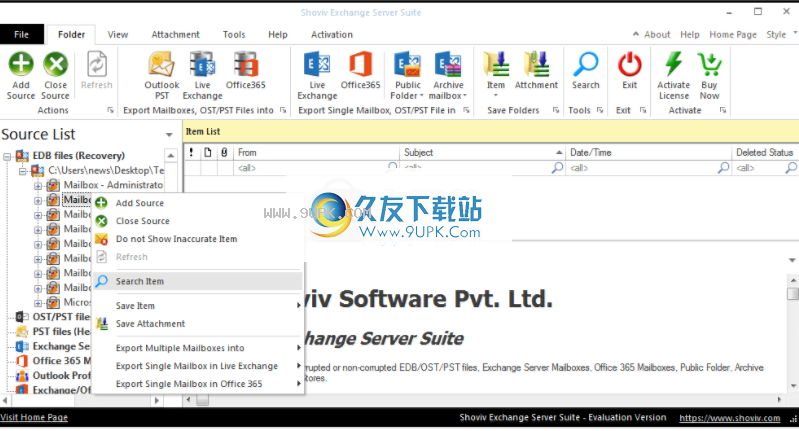The height and width of the screenshot is (431, 799).
Task: Open the https://www.shoviv.com link
Action: pyautogui.click(x=729, y=418)
